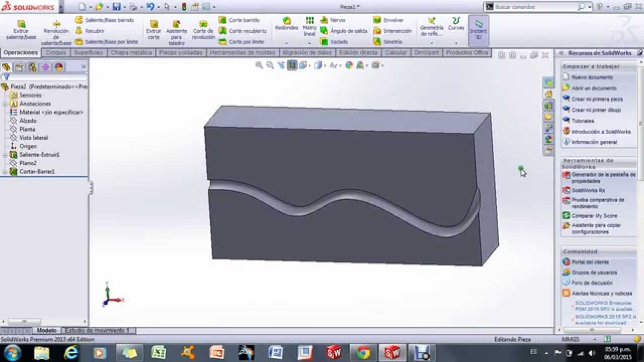644x362 pixels.
Task: Open Portal del cliente link
Action: click(590, 262)
